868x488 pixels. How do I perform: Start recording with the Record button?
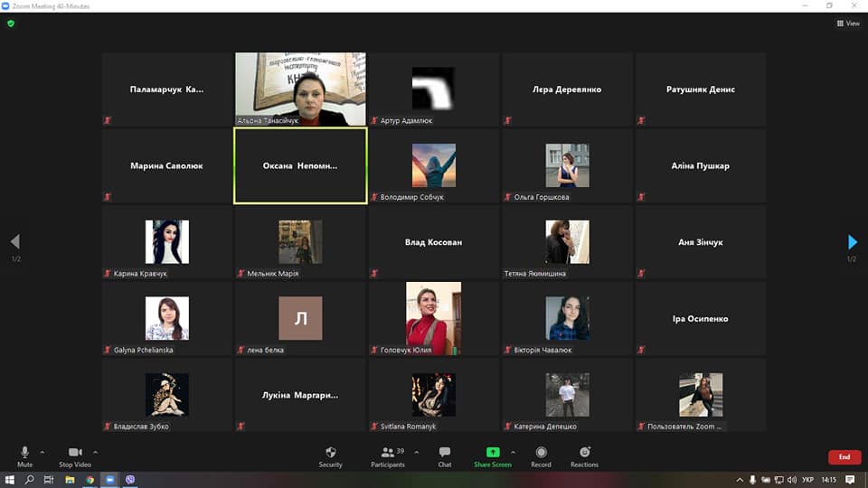(x=541, y=453)
